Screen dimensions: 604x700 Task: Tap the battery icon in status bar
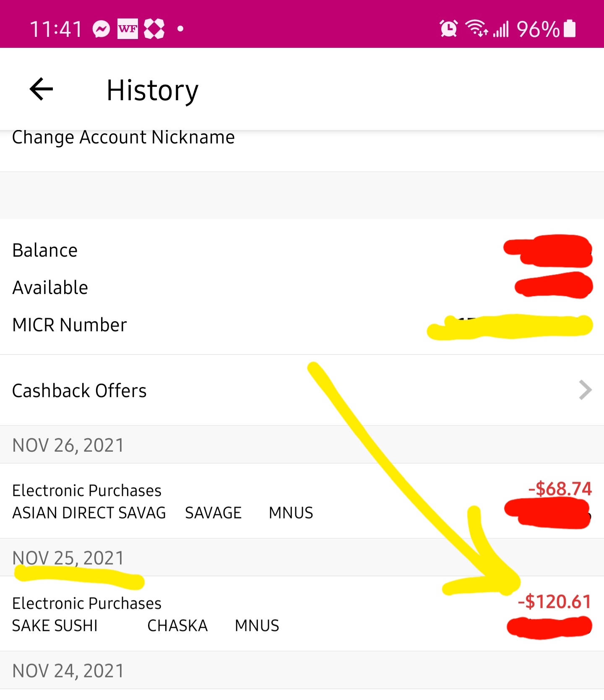tap(570, 29)
